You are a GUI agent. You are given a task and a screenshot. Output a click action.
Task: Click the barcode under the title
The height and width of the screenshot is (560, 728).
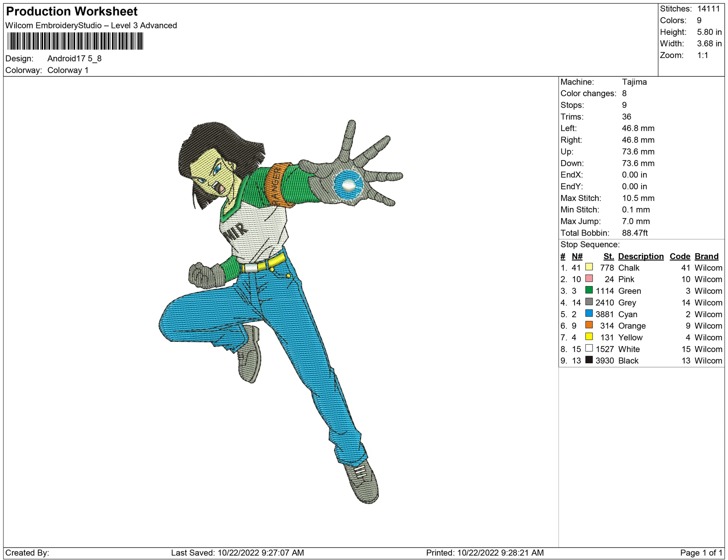click(75, 41)
